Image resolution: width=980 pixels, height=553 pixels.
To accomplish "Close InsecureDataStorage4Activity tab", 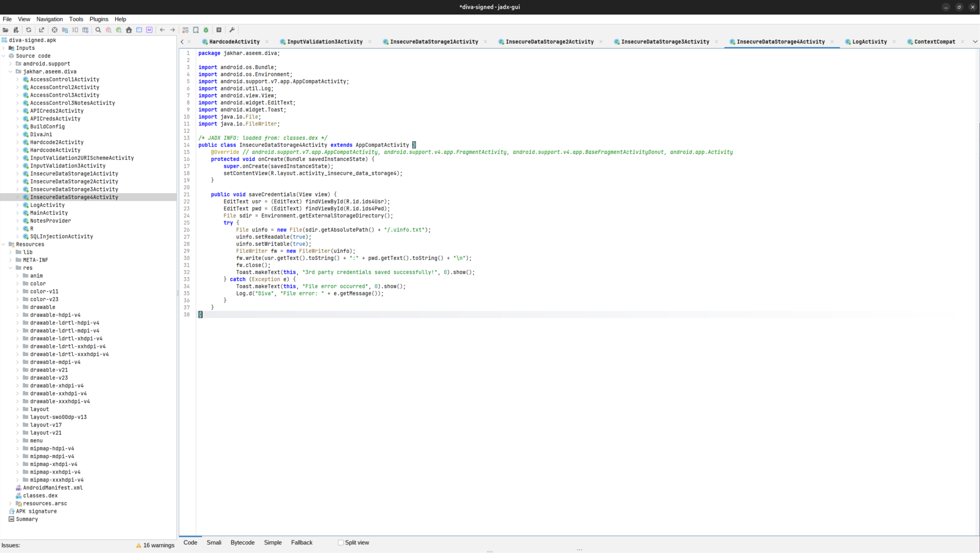I will click(832, 42).
